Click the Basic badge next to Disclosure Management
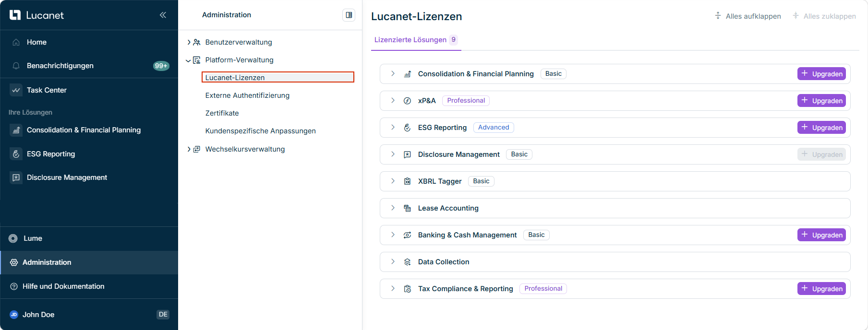Screen dimensions: 868x330 (x=519, y=154)
